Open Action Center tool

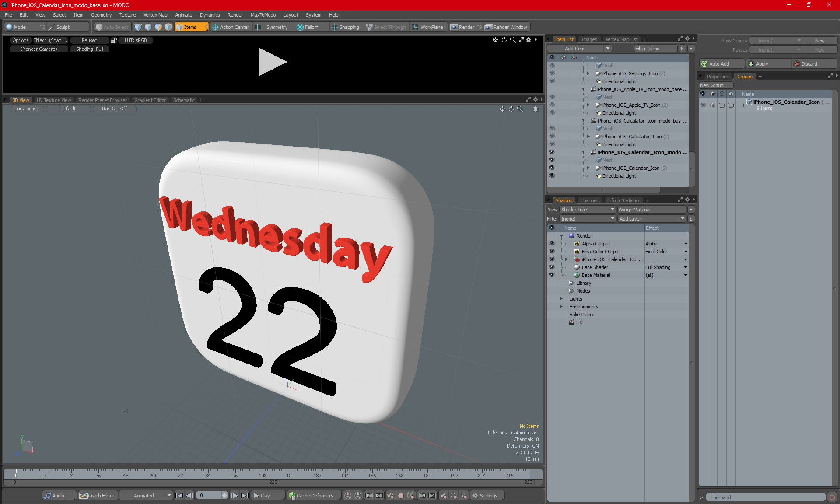click(231, 27)
